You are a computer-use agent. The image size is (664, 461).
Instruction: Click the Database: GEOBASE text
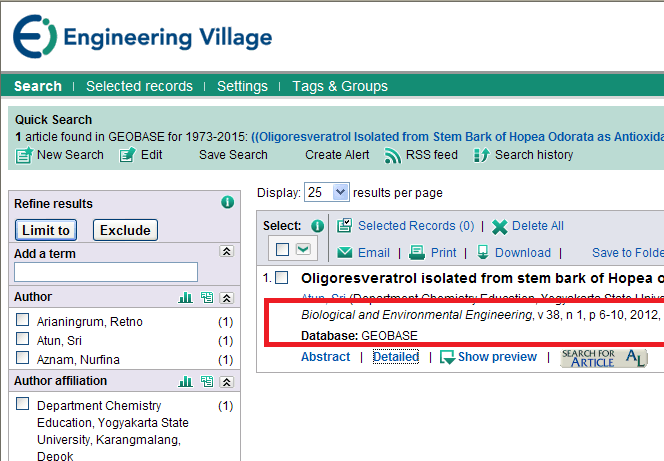[359, 336]
